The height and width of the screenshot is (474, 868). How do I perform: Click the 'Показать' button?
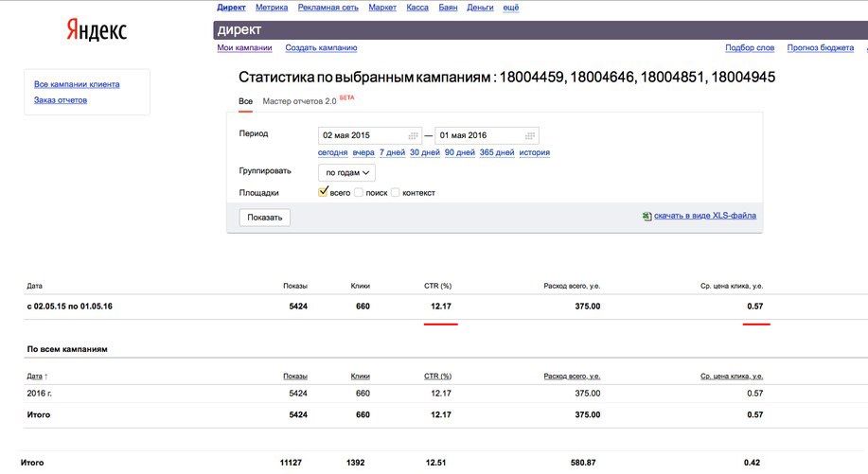(x=265, y=218)
